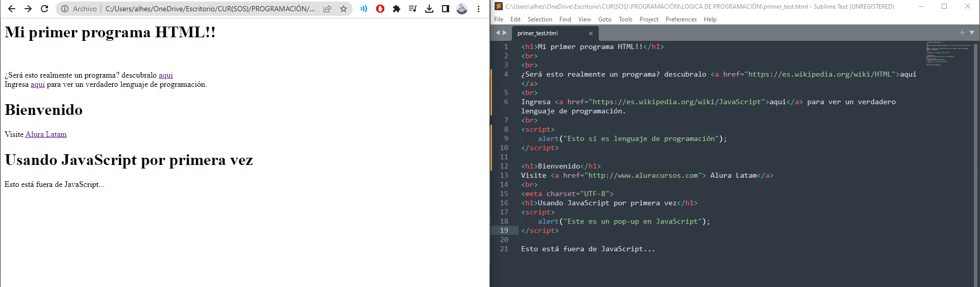Open the Chrome profile avatar
This screenshot has width=980, height=287.
click(x=462, y=9)
